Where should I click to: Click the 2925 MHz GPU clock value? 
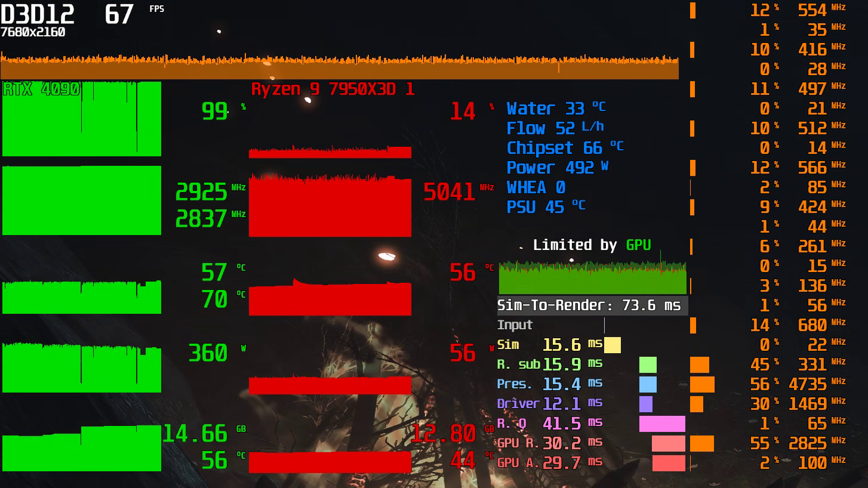point(210,192)
